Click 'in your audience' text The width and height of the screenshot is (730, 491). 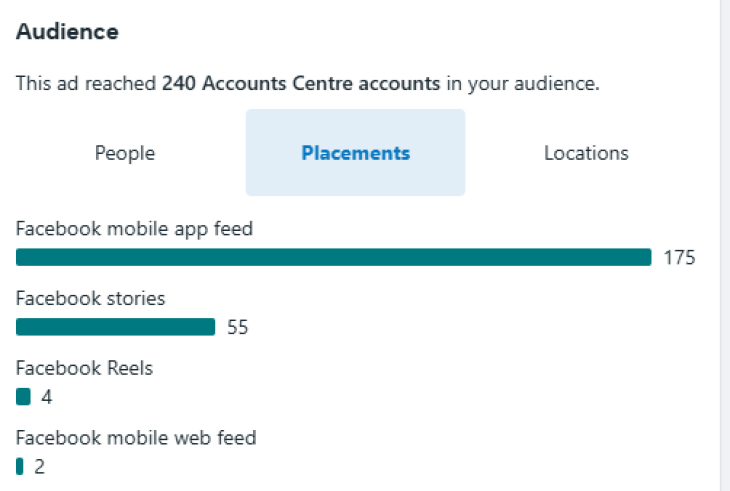pos(523,84)
